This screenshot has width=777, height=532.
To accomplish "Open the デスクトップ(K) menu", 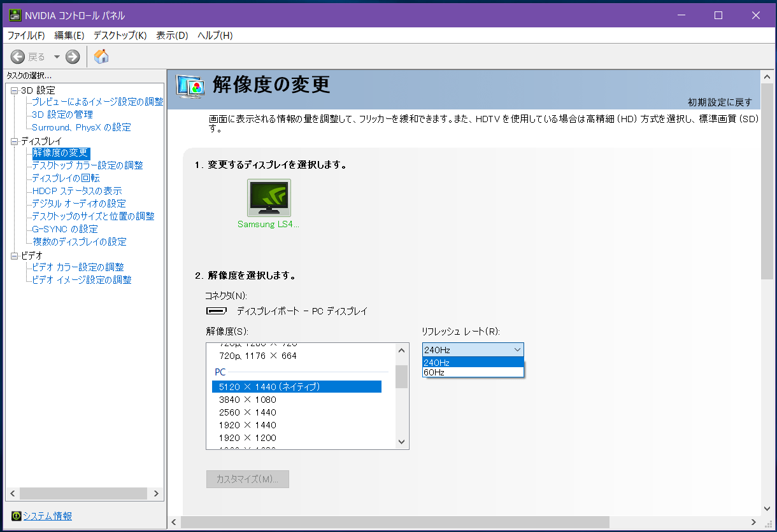I will pos(120,36).
